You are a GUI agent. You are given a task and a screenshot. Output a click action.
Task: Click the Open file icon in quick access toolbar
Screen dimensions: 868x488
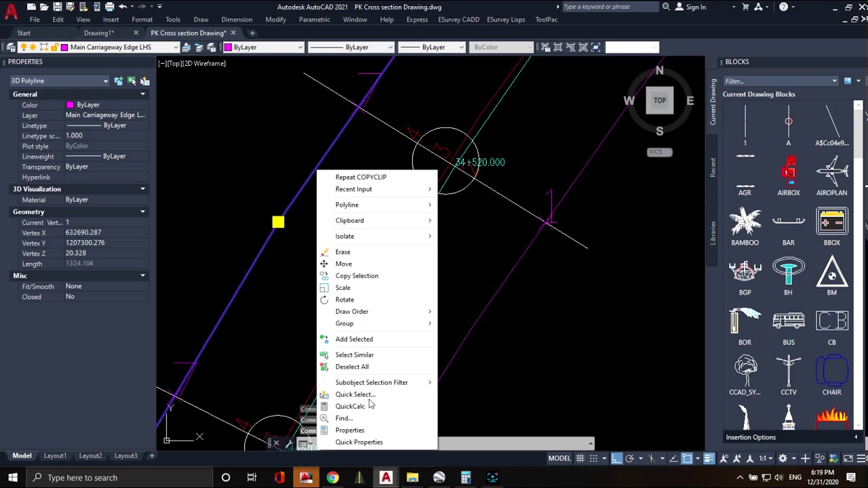point(44,7)
